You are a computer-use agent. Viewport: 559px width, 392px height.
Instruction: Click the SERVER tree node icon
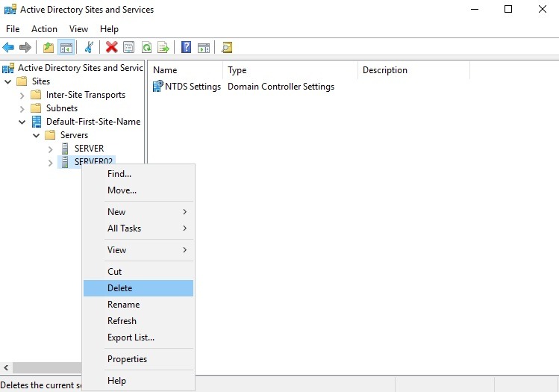[x=65, y=149]
